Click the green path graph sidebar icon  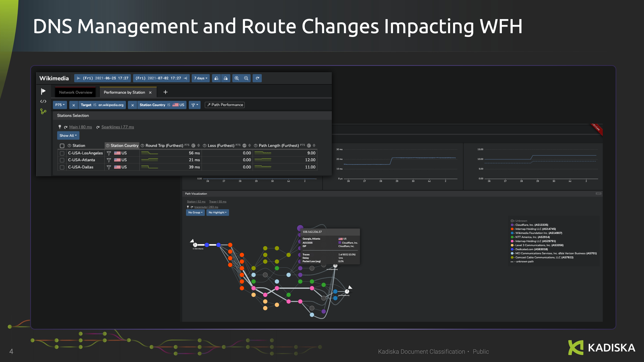click(x=43, y=111)
